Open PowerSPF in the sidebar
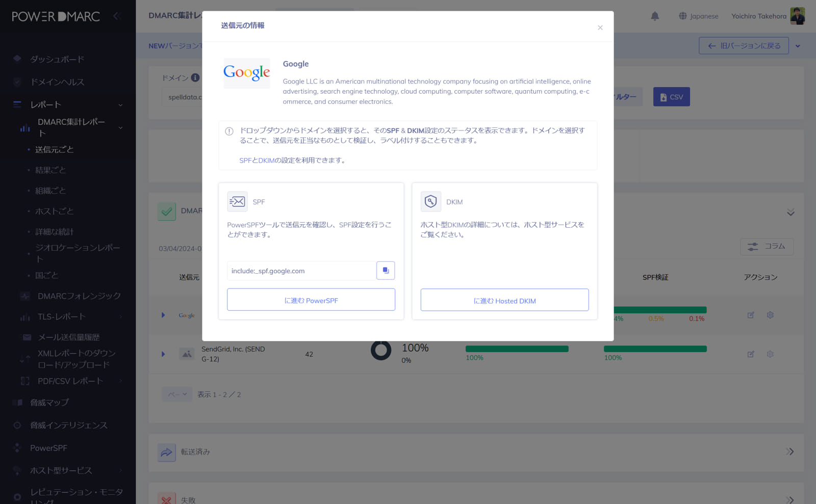Viewport: 816px width, 504px height. 48,448
